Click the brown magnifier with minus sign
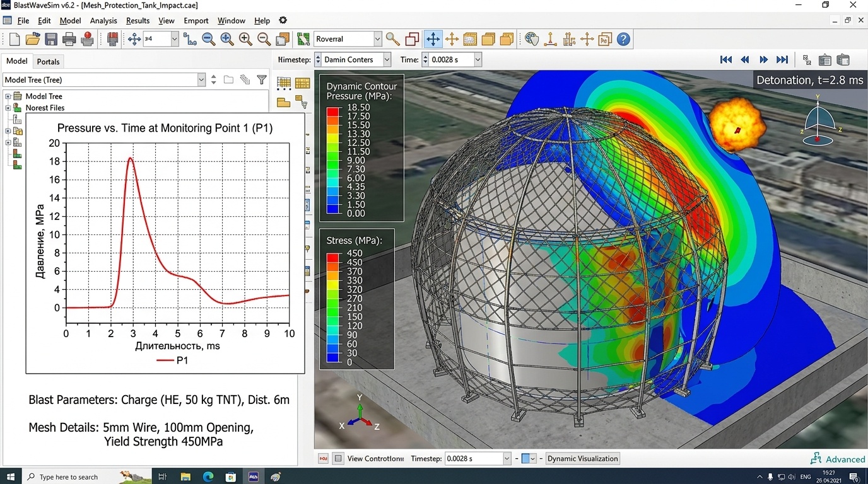868x484 pixels. (x=264, y=39)
